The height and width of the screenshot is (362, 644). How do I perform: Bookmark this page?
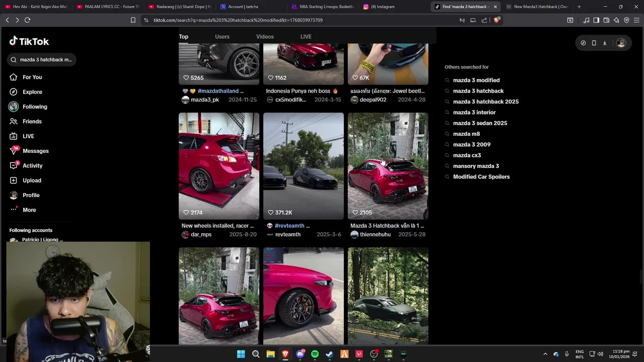133,20
